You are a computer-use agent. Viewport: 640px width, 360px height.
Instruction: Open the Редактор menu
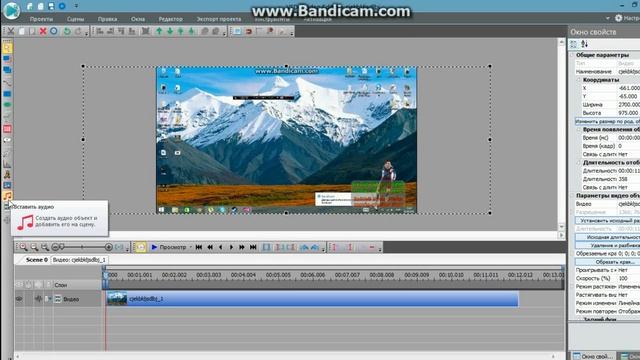point(171,19)
